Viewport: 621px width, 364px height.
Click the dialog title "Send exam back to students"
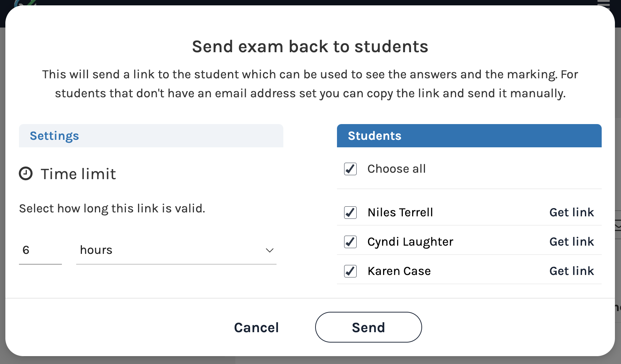(310, 46)
